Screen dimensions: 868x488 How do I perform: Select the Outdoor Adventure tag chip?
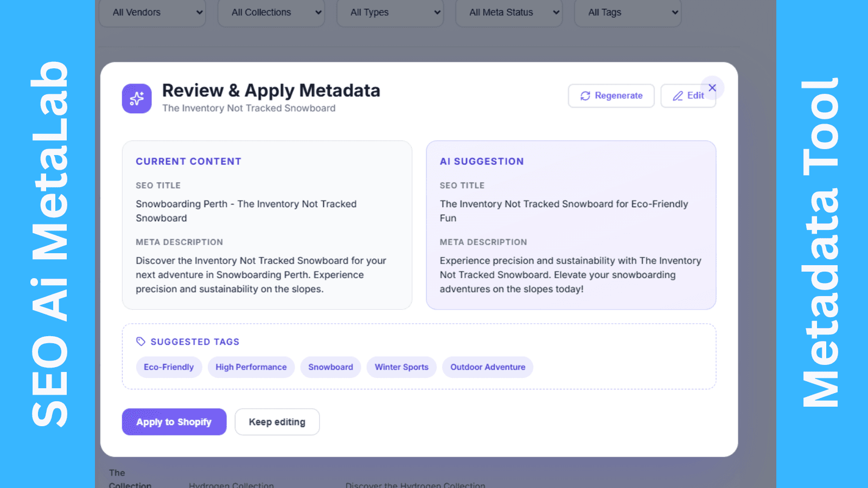pos(487,367)
